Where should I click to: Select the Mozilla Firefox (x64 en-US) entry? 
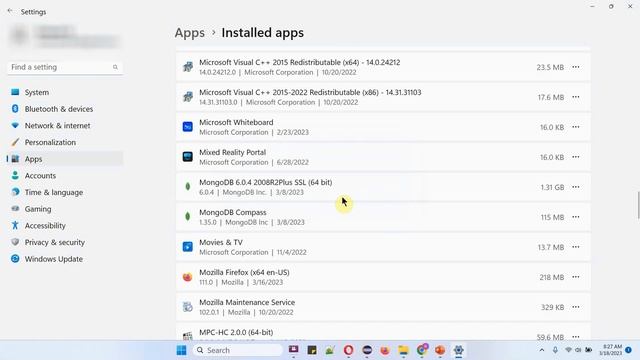point(383,277)
